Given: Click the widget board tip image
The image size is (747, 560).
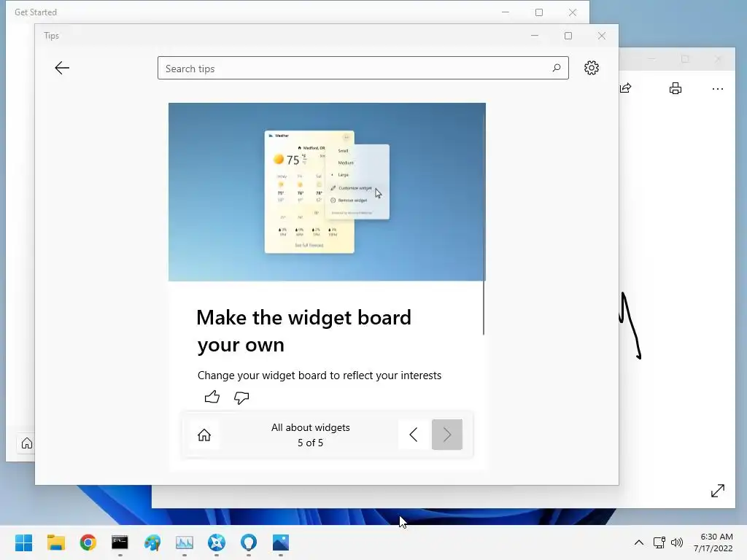Looking at the screenshot, I should pyautogui.click(x=327, y=192).
